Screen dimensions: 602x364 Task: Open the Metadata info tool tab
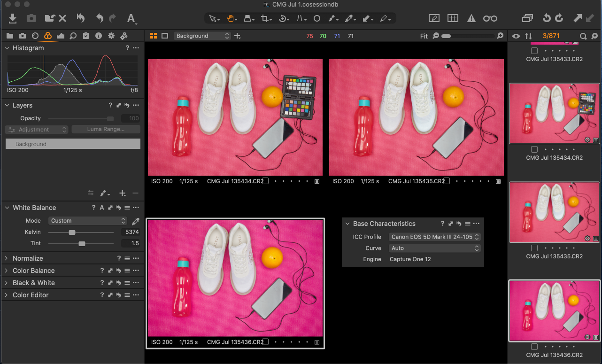[x=99, y=36]
